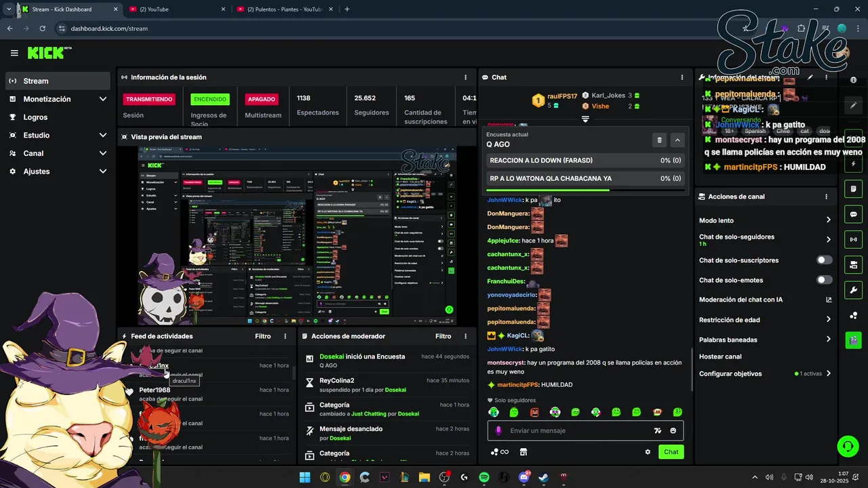This screenshot has height=488, width=868.
Task: Select poll option REACCION A LO DOWN (FARASD)
Action: coord(586,161)
